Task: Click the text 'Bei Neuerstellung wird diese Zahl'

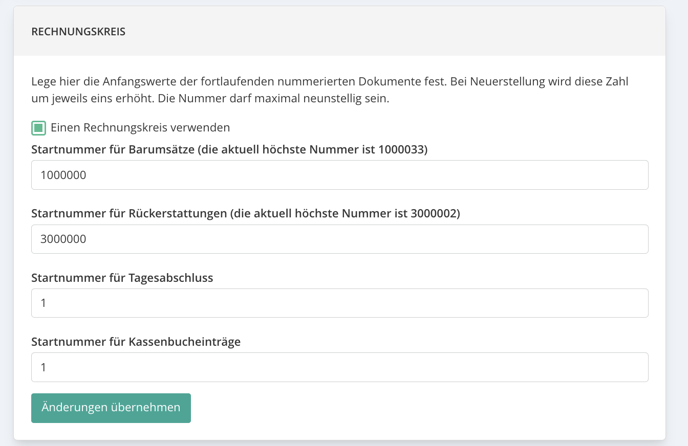Action: (x=539, y=82)
